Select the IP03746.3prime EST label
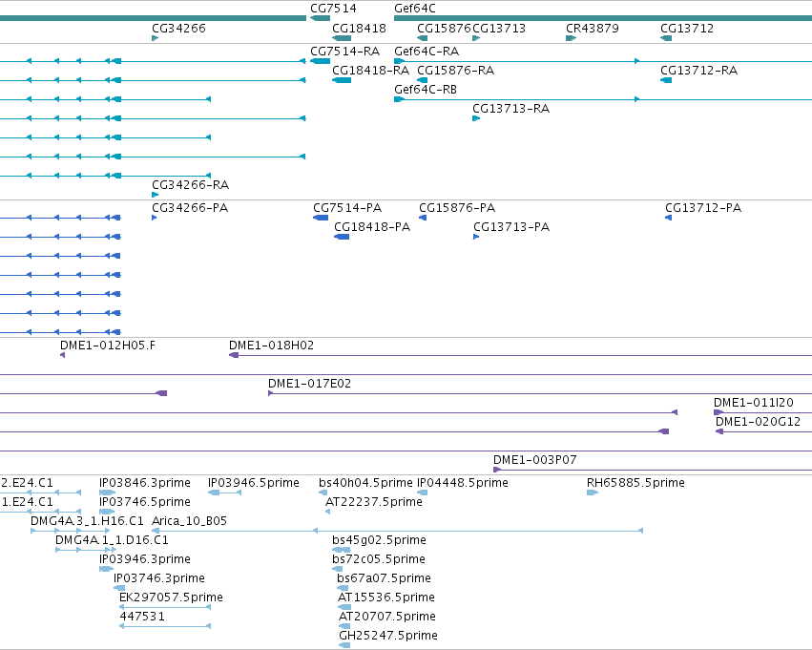This screenshot has width=812, height=650. point(159,578)
